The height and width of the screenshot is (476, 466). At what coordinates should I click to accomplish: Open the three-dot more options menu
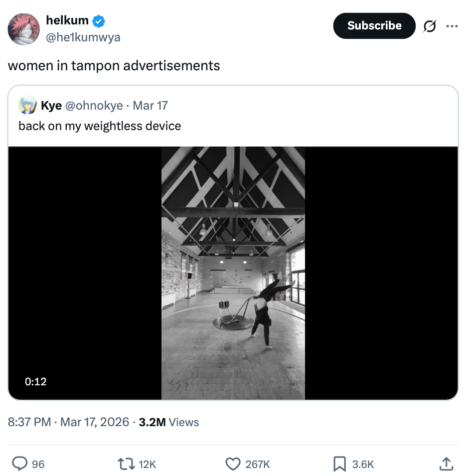click(452, 26)
